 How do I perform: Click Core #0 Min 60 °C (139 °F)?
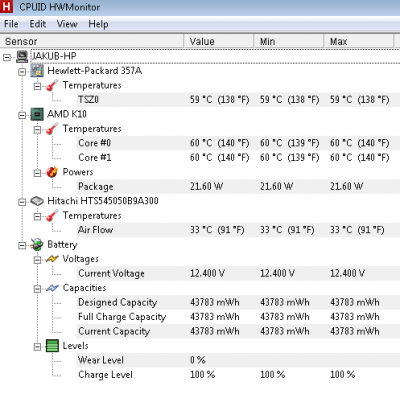tap(290, 143)
